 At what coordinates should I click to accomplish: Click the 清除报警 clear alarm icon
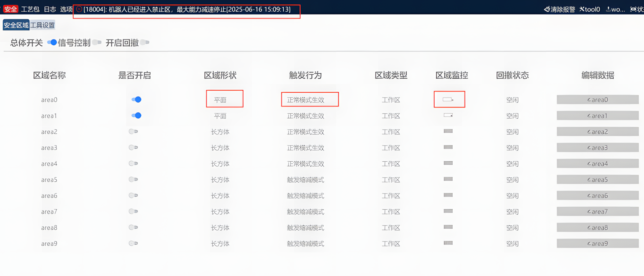[547, 9]
